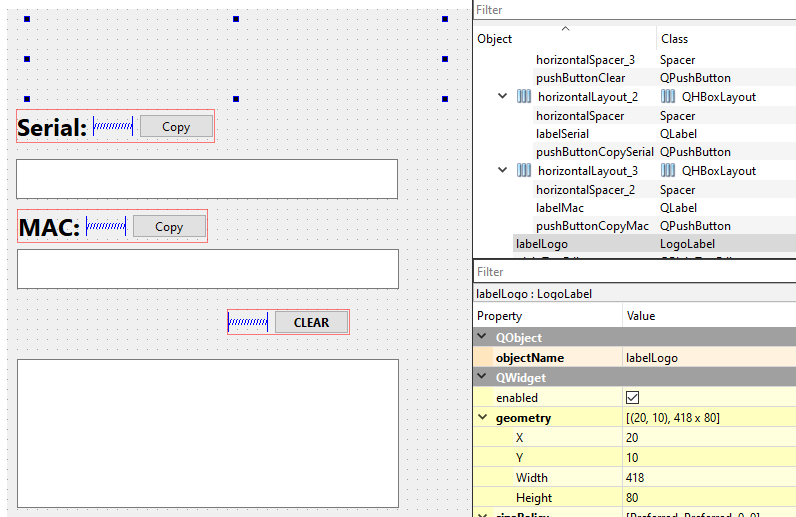Click the Copy button beside Serial
796x517 pixels.
pyautogui.click(x=176, y=126)
